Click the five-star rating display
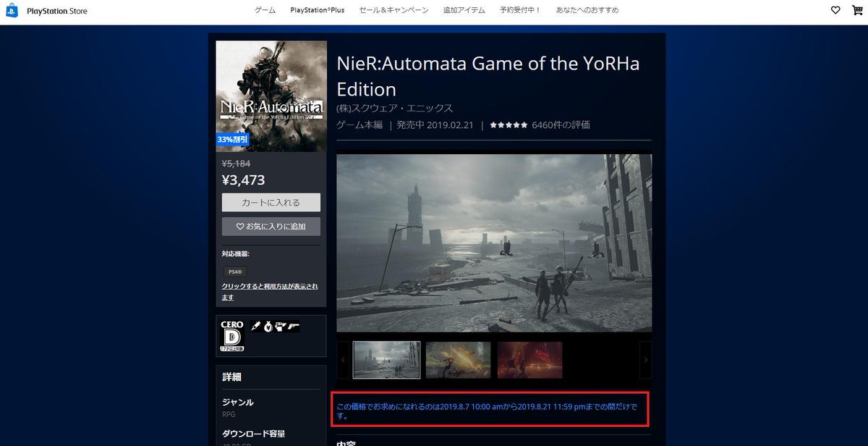Image resolution: width=868 pixels, height=446 pixels. [509, 125]
